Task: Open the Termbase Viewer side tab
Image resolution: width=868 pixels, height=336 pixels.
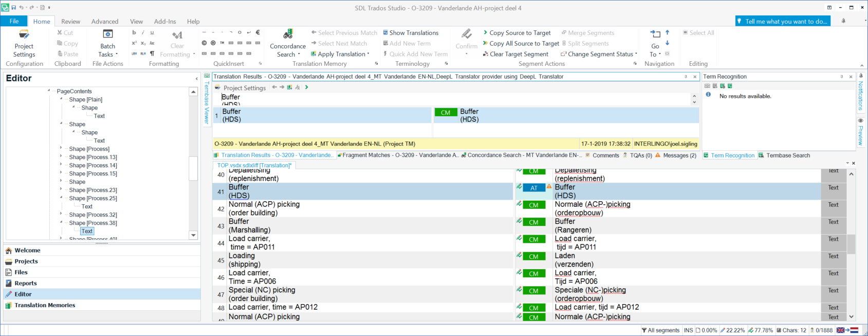Action: click(207, 99)
